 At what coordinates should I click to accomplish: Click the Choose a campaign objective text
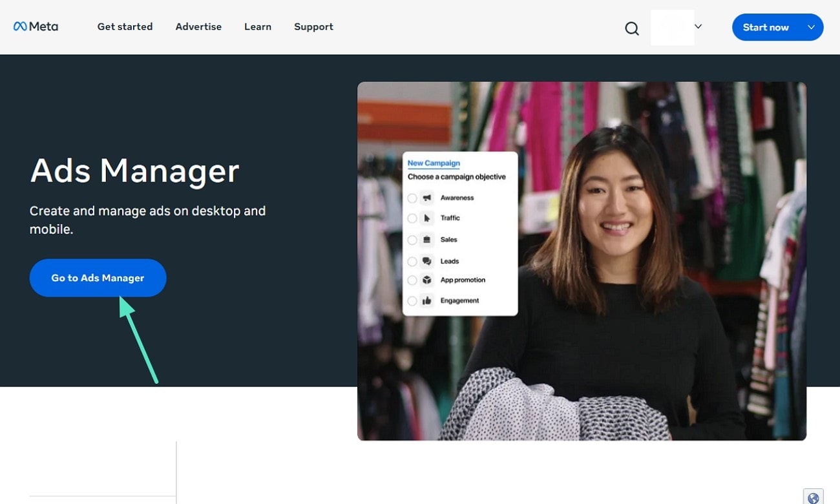tap(457, 177)
